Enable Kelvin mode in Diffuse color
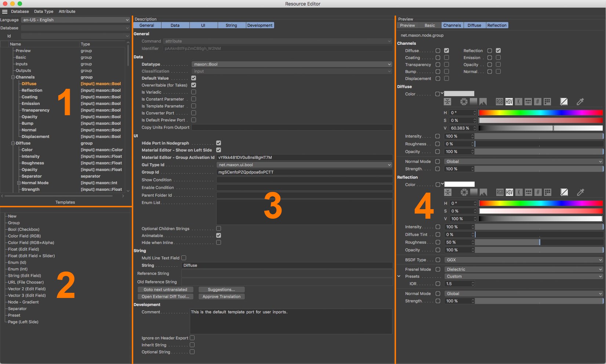The height and width of the screenshot is (364, 606). coord(519,102)
